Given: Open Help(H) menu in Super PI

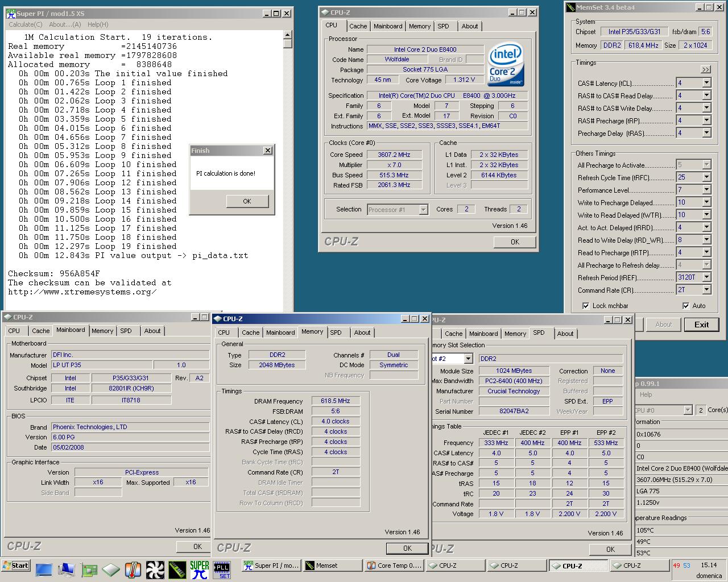Looking at the screenshot, I should coord(97,24).
